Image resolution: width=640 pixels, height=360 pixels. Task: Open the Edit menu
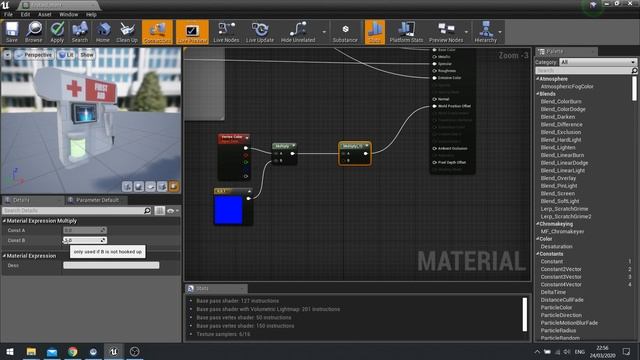tap(25, 14)
